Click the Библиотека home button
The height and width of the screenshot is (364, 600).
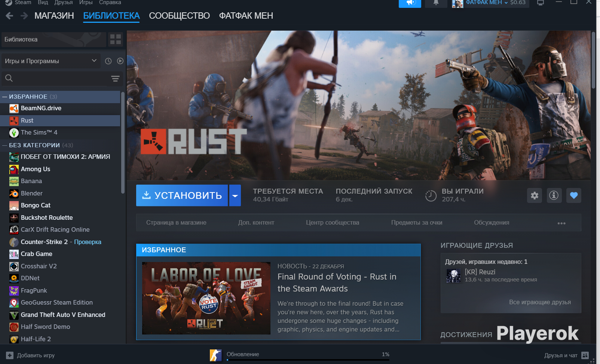point(53,39)
